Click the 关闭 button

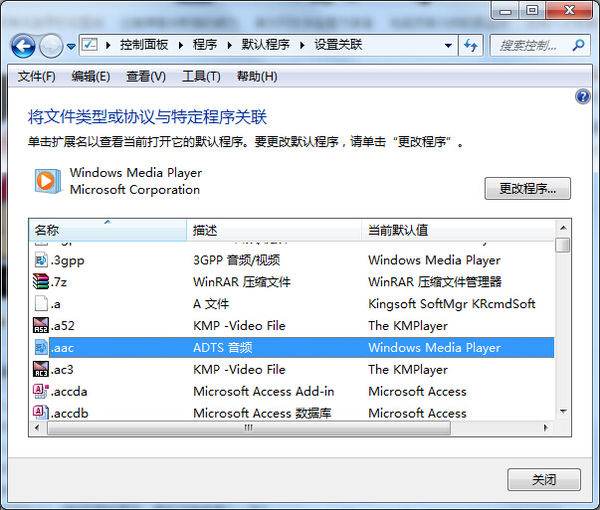tap(544, 479)
